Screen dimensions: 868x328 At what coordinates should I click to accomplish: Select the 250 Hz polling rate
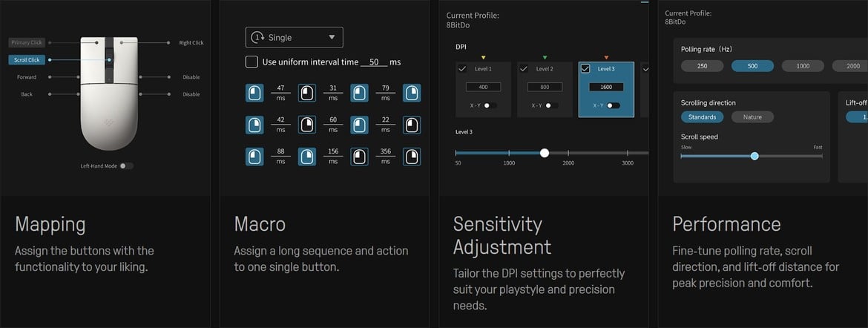tap(702, 66)
